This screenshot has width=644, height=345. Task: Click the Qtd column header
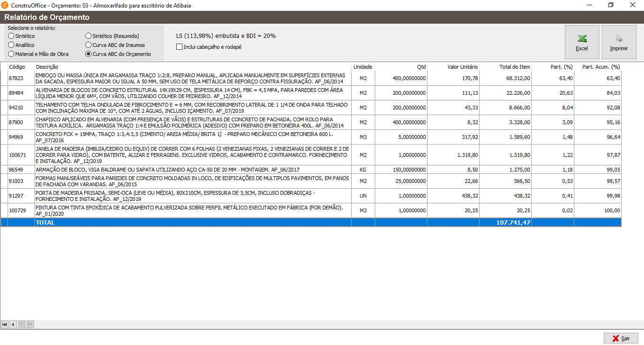click(401, 67)
